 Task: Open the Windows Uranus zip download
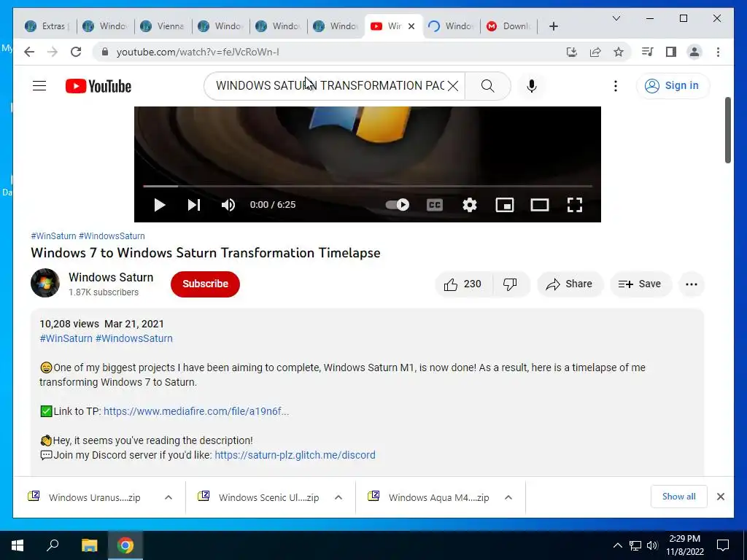click(85, 497)
